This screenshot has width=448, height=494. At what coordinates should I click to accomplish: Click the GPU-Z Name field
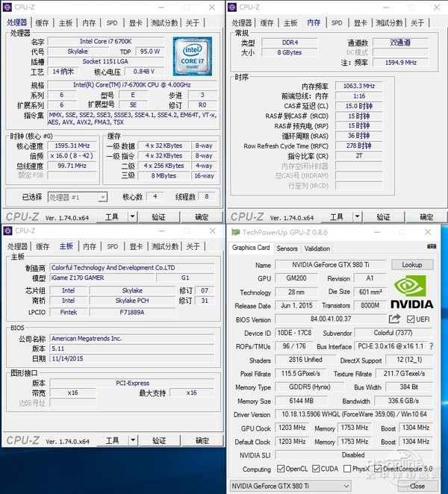tap(331, 265)
